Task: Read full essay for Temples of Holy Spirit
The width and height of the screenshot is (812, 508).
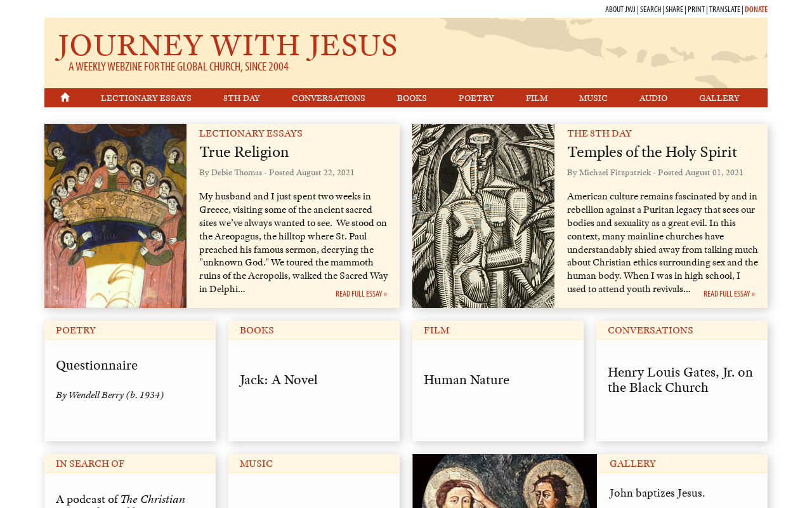Action: [729, 294]
